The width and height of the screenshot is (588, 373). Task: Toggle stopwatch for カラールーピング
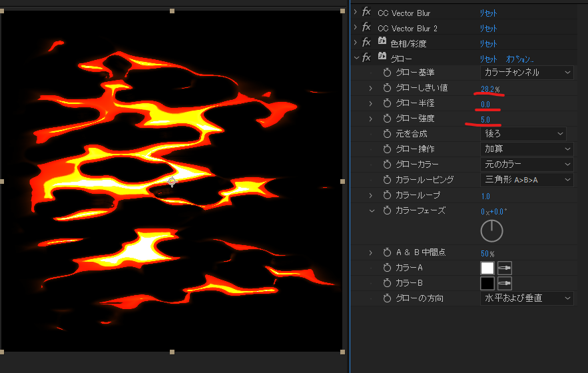(387, 180)
